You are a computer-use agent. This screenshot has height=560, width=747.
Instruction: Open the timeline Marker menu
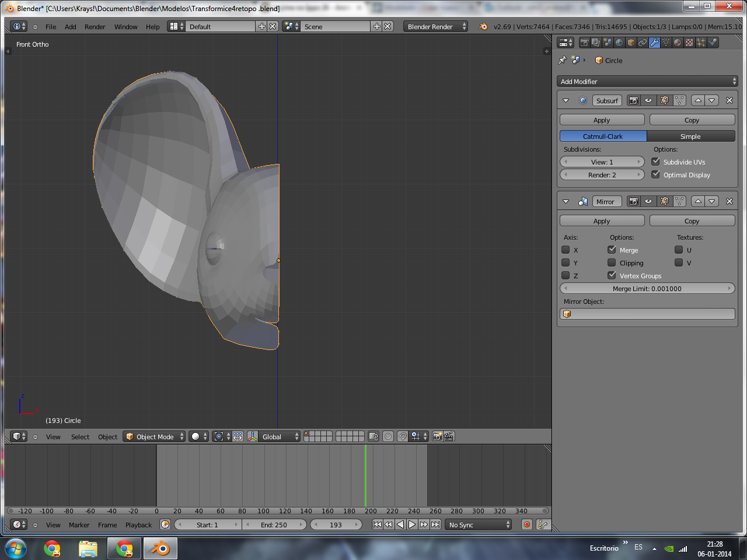pos(79,525)
